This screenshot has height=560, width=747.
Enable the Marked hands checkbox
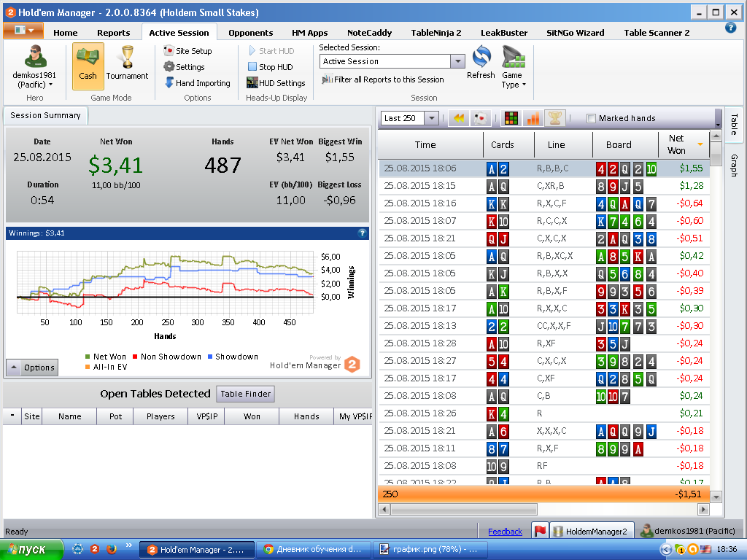coord(591,119)
